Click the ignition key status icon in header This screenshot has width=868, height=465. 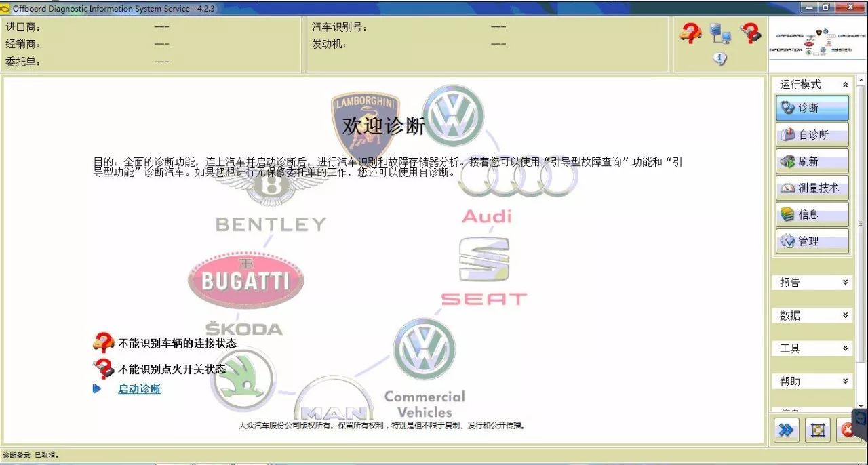pos(751,33)
